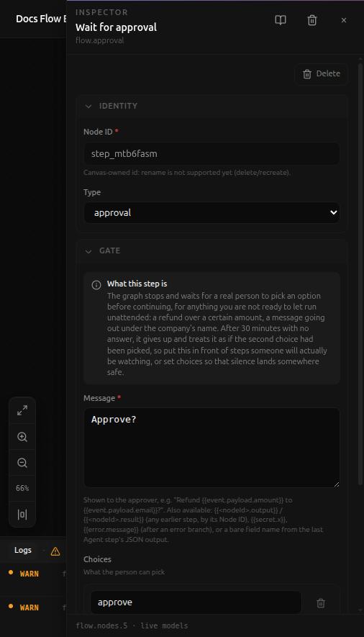Click the What this step is heading
Viewport: 364px width, 637px height.
[x=137, y=284]
